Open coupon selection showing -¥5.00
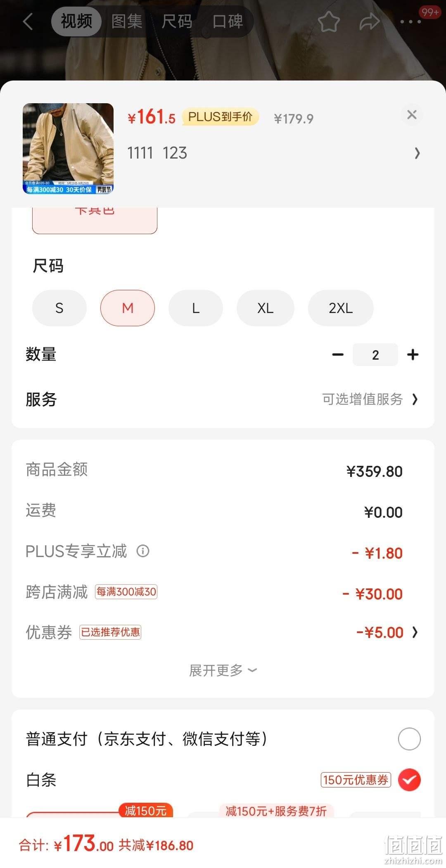This screenshot has height=868, width=446. pyautogui.click(x=387, y=632)
